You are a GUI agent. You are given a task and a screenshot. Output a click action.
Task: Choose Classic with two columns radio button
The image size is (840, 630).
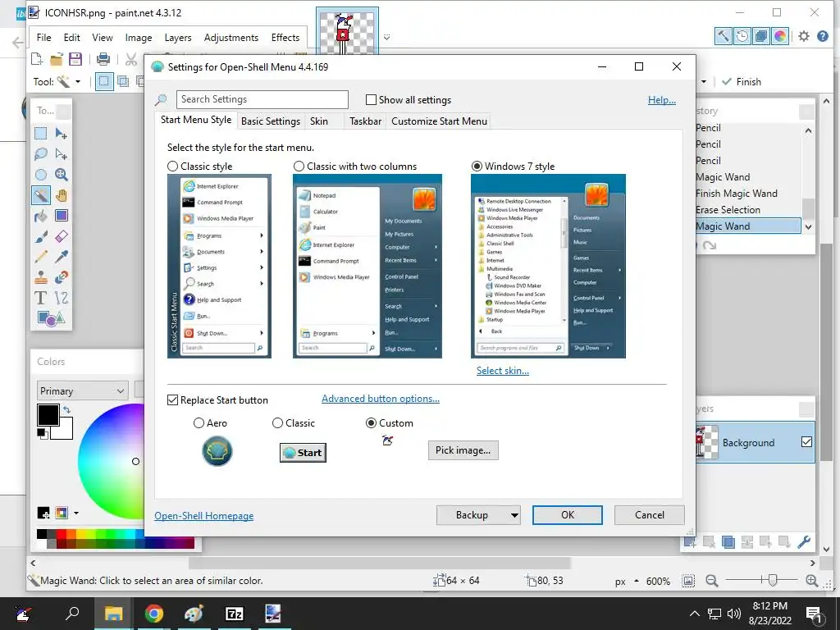299,166
